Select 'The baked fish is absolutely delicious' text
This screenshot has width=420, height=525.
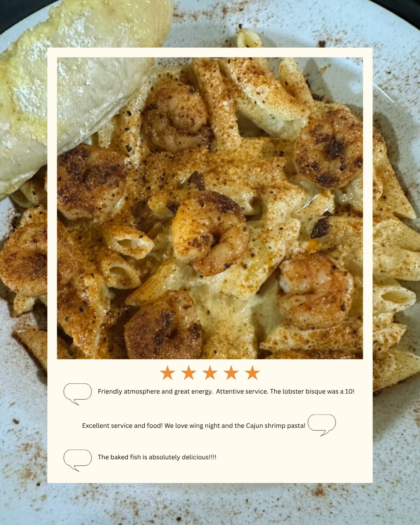point(157,457)
